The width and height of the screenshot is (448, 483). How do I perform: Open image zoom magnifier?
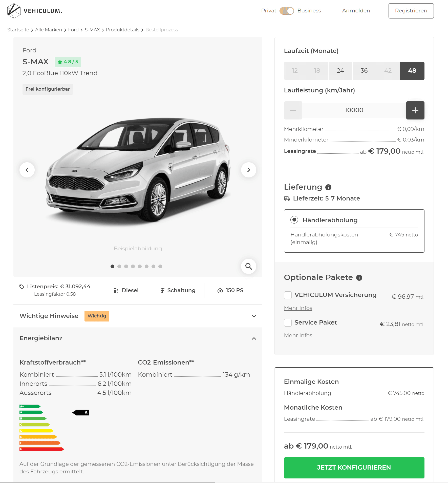click(x=249, y=266)
